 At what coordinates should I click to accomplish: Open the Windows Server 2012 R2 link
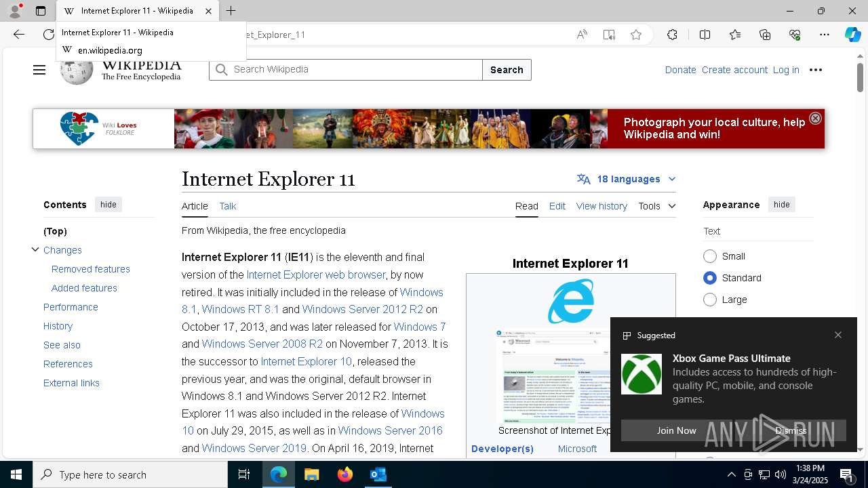[x=362, y=309]
